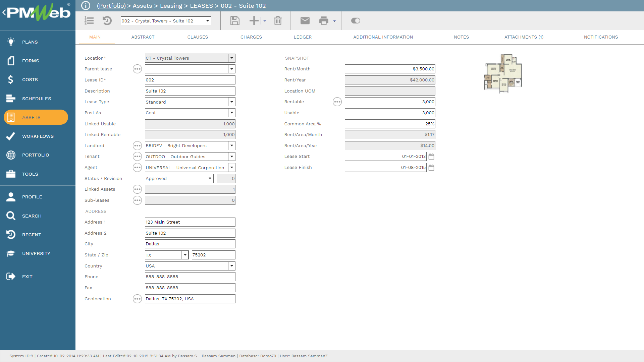The image size is (644, 362).
Task: Open the Attachments tab
Action: (x=524, y=37)
